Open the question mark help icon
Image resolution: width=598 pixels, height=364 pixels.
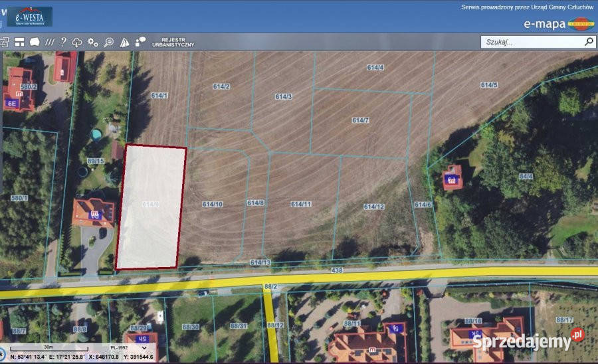coord(63,42)
